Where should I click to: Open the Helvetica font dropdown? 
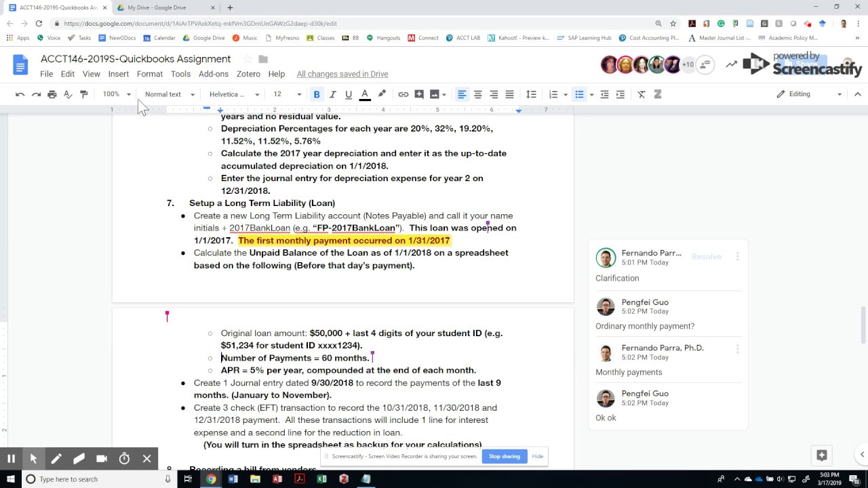click(234, 94)
